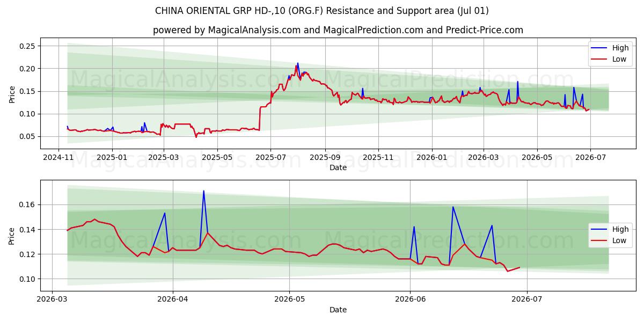The height and width of the screenshot is (322, 644).
Task: Click the 'Date' axis title under bottom chart
Action: pyautogui.click(x=338, y=310)
